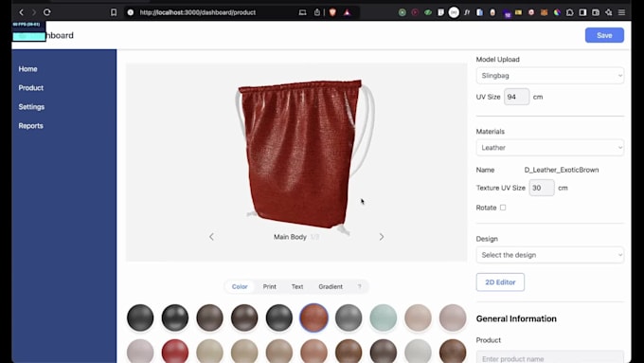Focus the Enter product name field
The width and height of the screenshot is (644, 363).
pos(550,356)
